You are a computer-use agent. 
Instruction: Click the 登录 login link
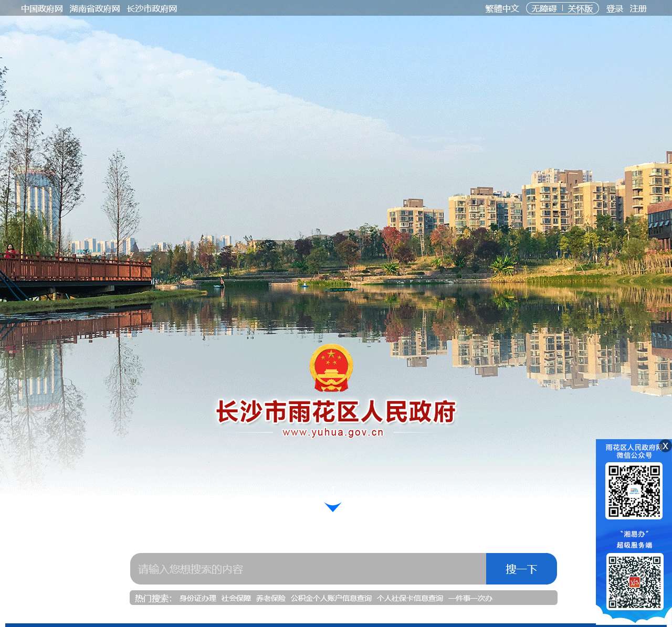click(x=615, y=9)
